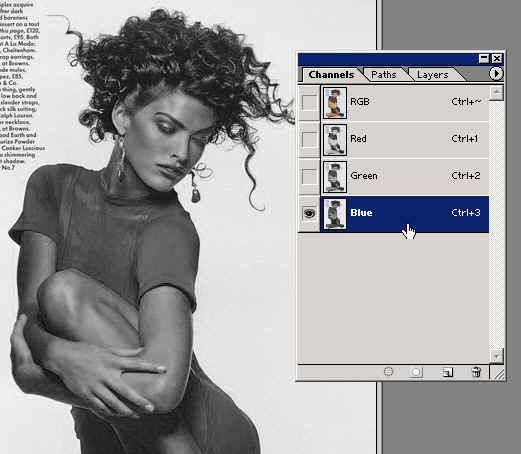
Task: Click Save selection as channel icon
Action: click(x=416, y=372)
